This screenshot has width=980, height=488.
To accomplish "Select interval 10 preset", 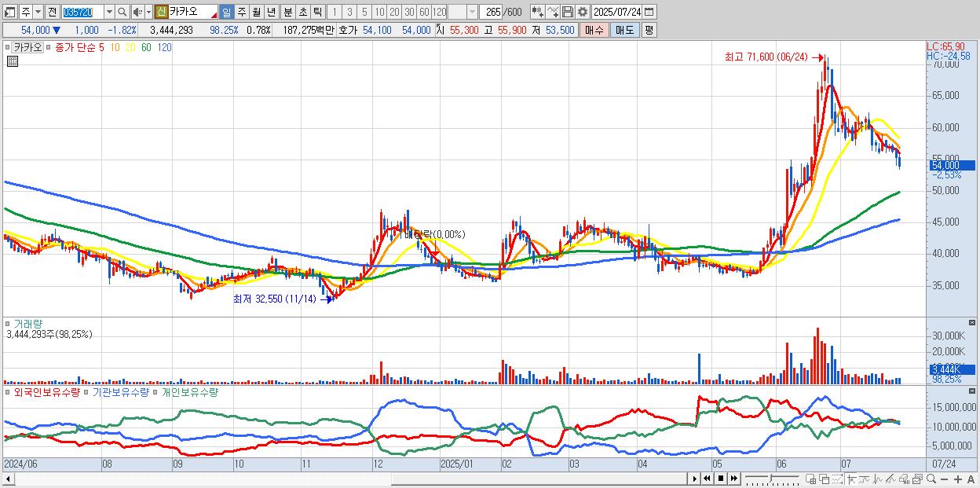I will pos(379,12).
